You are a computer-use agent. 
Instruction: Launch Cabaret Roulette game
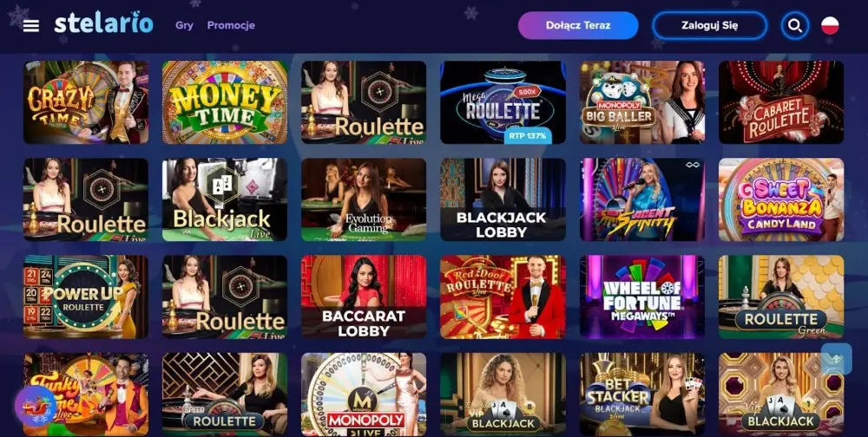click(x=781, y=102)
